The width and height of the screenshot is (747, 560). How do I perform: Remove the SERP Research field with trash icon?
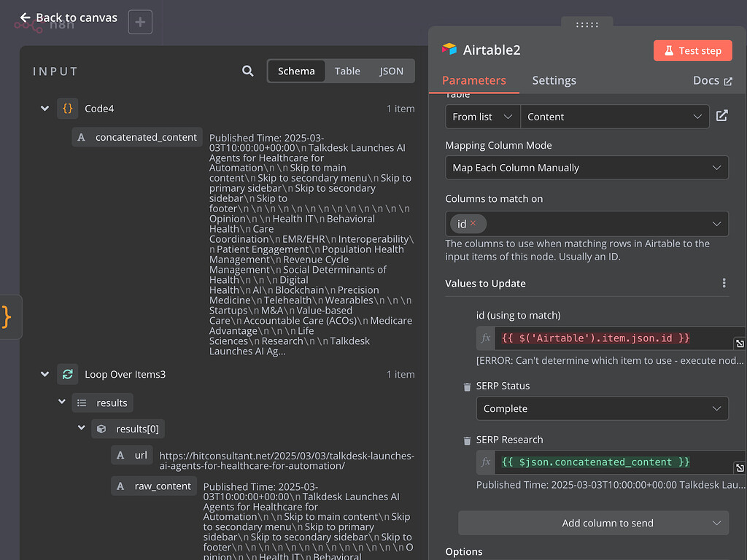[467, 440]
